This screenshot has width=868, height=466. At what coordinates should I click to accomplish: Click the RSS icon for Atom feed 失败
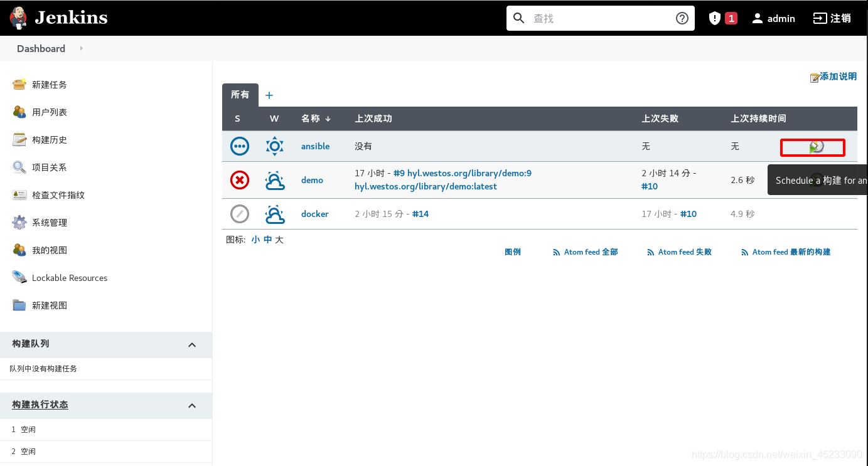tap(650, 252)
